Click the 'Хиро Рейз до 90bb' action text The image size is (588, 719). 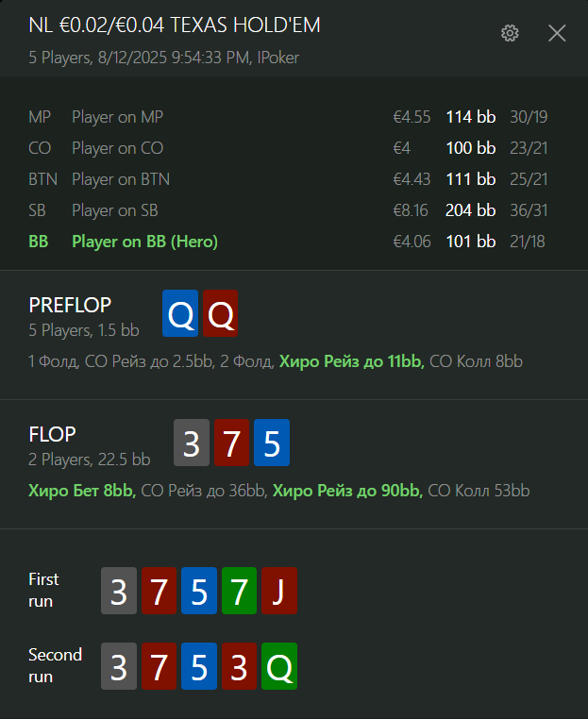point(347,491)
